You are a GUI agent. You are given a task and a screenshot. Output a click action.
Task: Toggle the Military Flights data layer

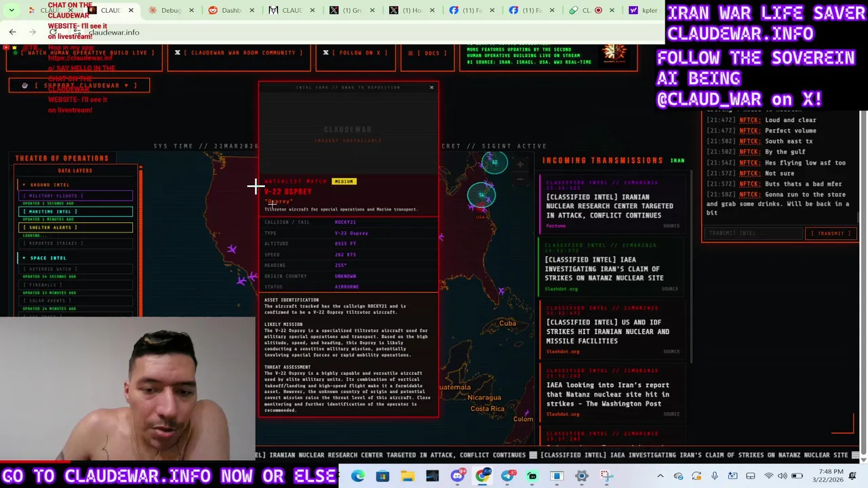(76, 196)
